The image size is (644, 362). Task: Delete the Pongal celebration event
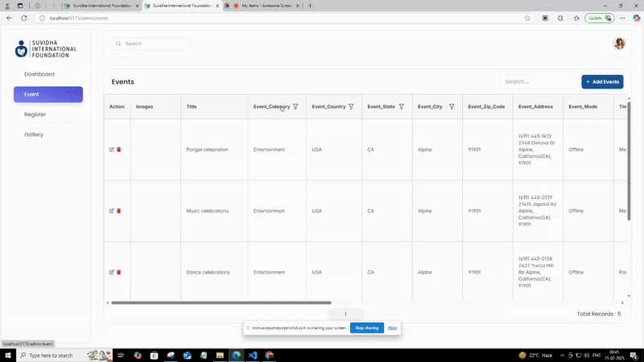(119, 150)
